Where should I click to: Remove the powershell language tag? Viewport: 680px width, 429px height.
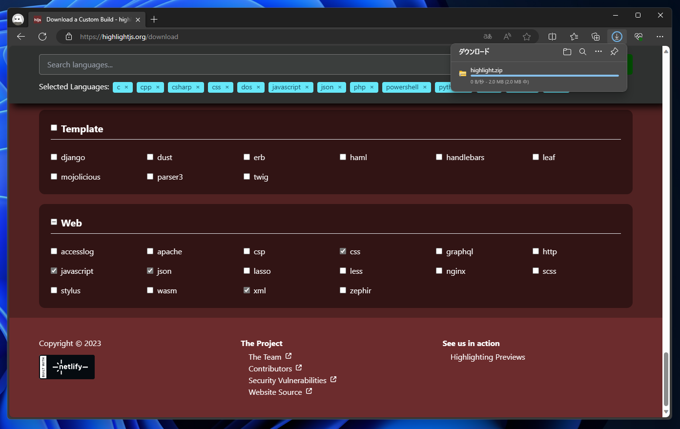pos(425,87)
